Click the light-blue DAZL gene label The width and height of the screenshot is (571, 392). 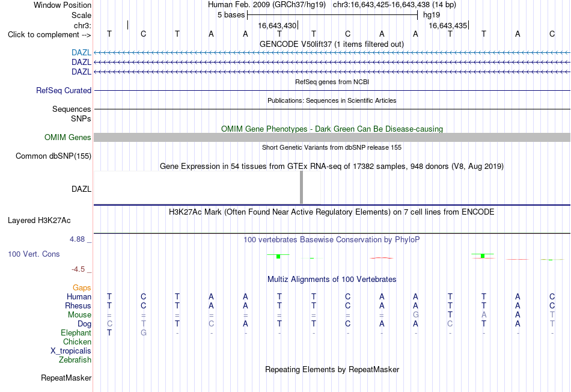tap(81, 53)
